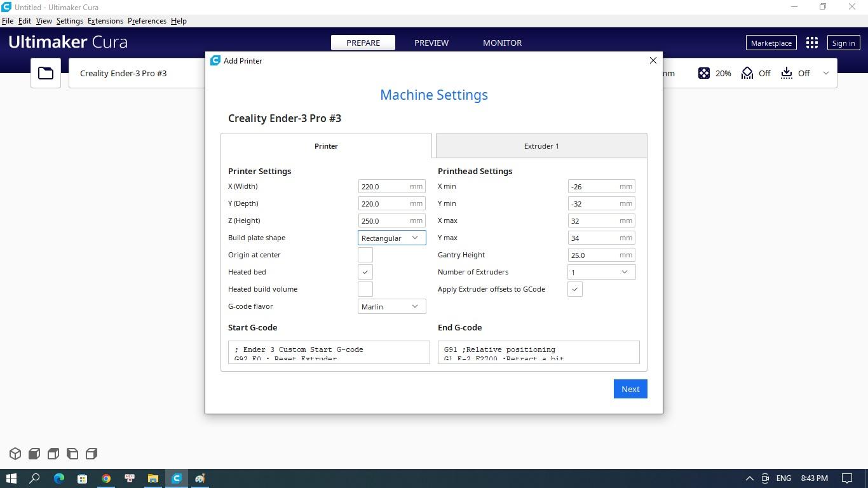Click the Sign in button

pos(843,43)
